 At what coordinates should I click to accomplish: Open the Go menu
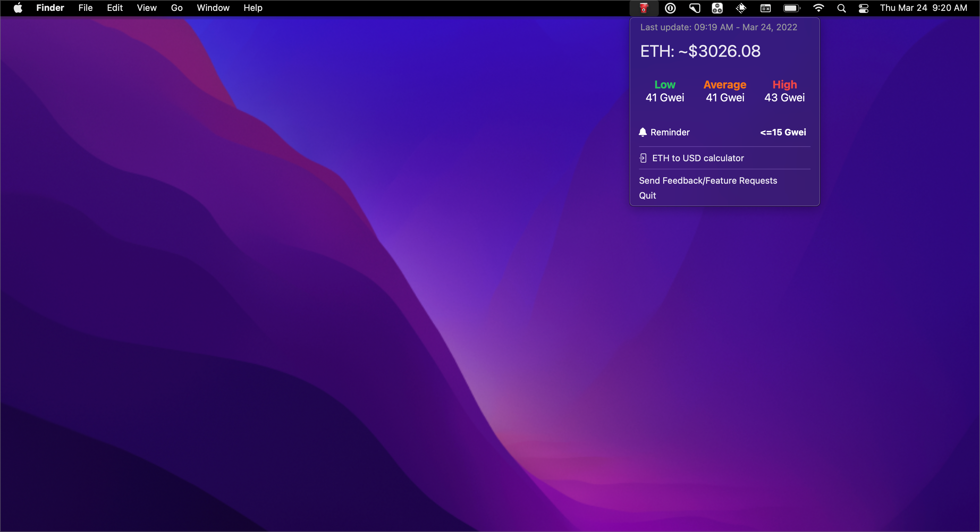click(x=177, y=8)
